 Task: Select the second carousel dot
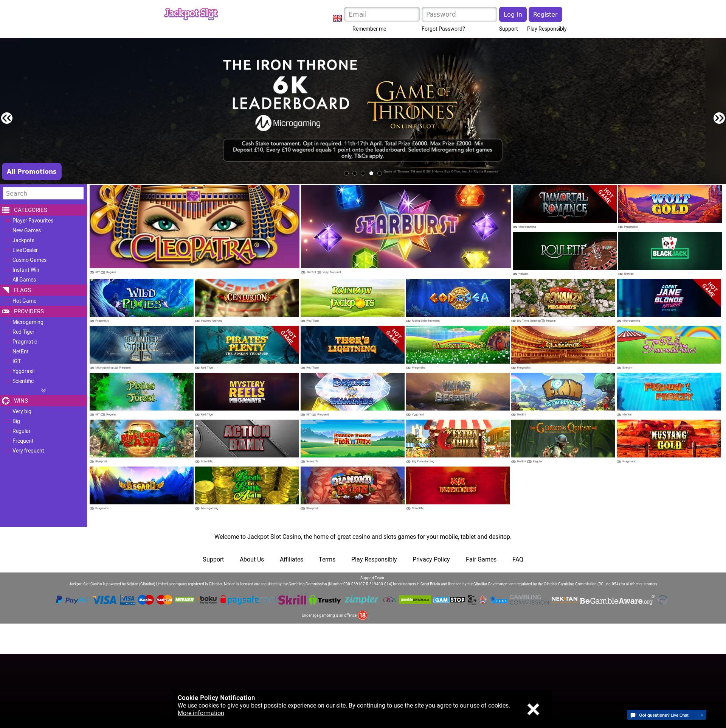pos(355,173)
